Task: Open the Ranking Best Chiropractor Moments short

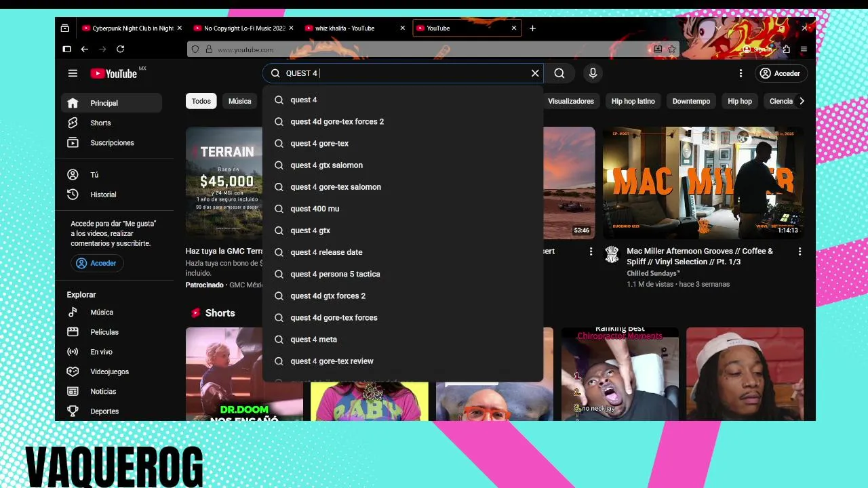Action: click(620, 374)
